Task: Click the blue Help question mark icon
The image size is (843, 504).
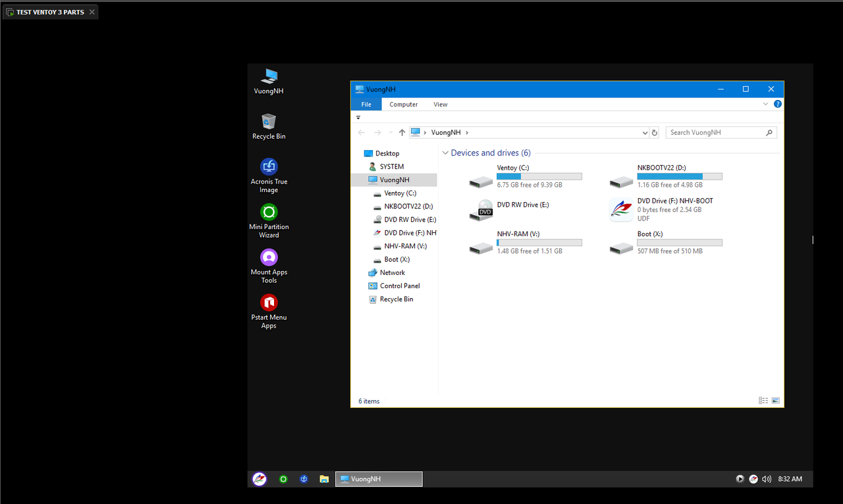Action: 777,104
